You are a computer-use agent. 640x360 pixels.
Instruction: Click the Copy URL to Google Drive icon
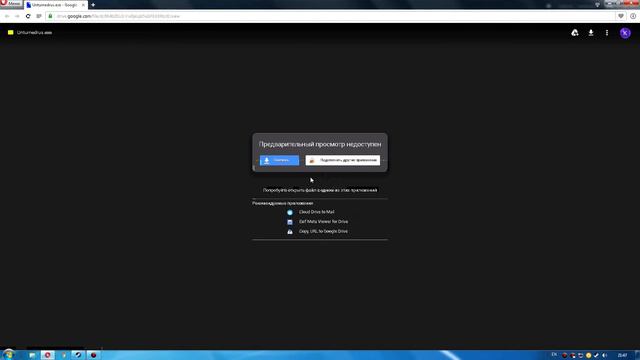(x=290, y=231)
